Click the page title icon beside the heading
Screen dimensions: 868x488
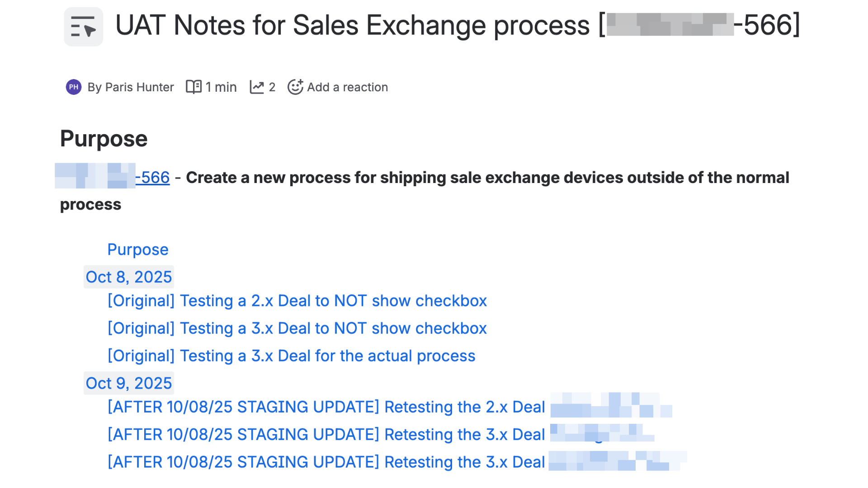coord(83,27)
